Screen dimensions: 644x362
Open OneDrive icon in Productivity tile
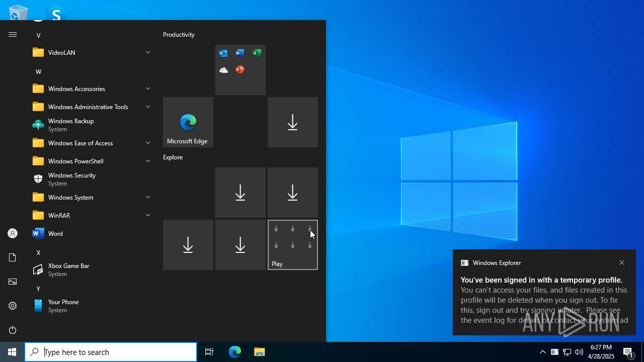coord(223,70)
